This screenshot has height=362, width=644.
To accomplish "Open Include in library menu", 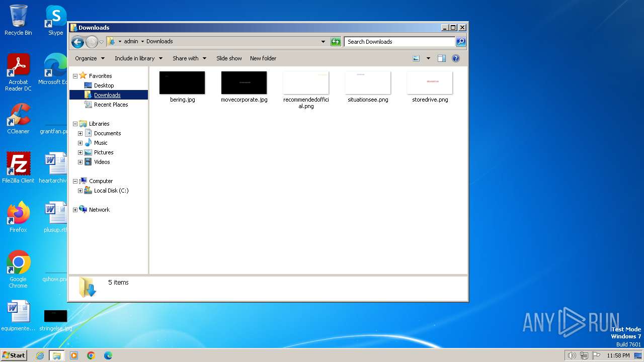I will pos(138,58).
